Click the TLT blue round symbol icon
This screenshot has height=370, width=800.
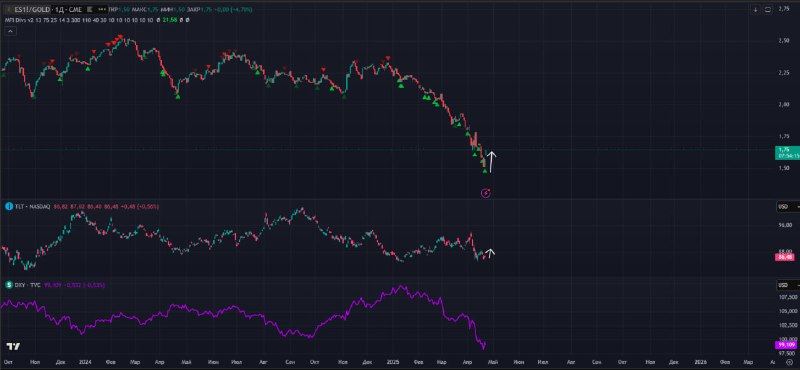tap(8, 206)
